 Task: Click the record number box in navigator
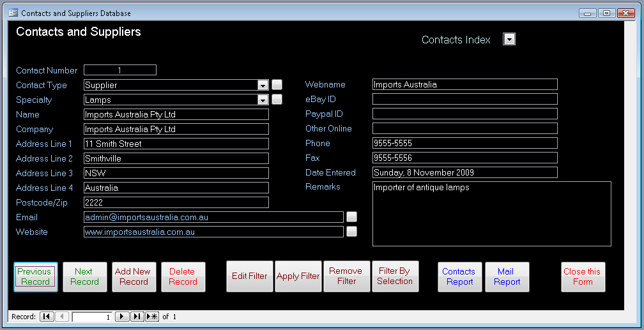click(x=92, y=317)
